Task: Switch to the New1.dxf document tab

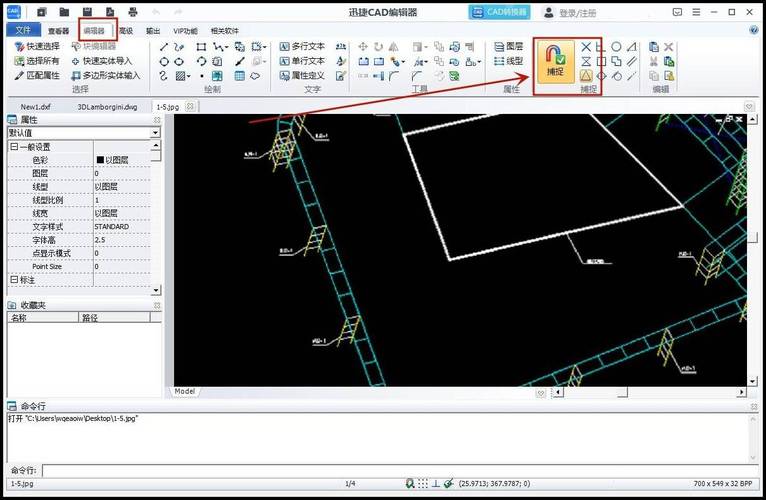Action: [x=36, y=107]
